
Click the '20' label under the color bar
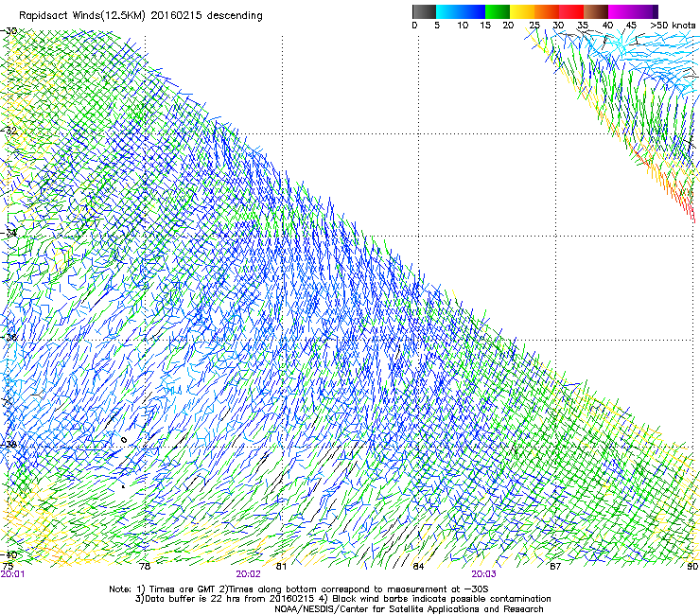tap(508, 26)
